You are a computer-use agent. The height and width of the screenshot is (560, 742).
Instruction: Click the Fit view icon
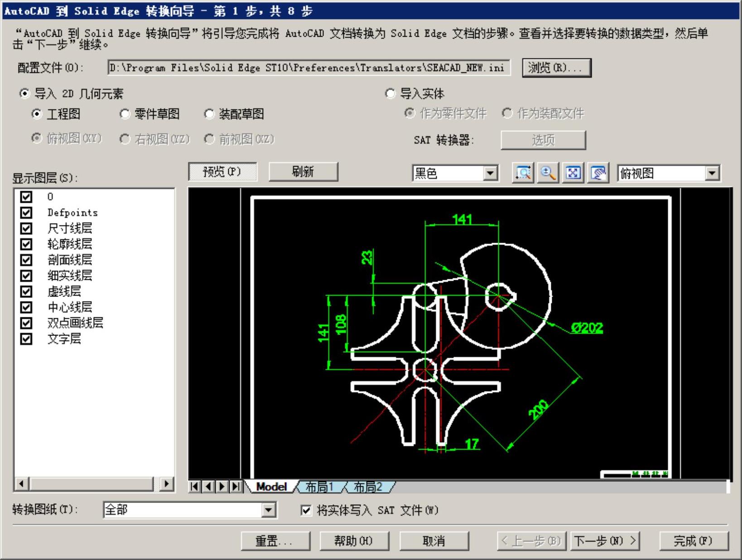[x=573, y=173]
